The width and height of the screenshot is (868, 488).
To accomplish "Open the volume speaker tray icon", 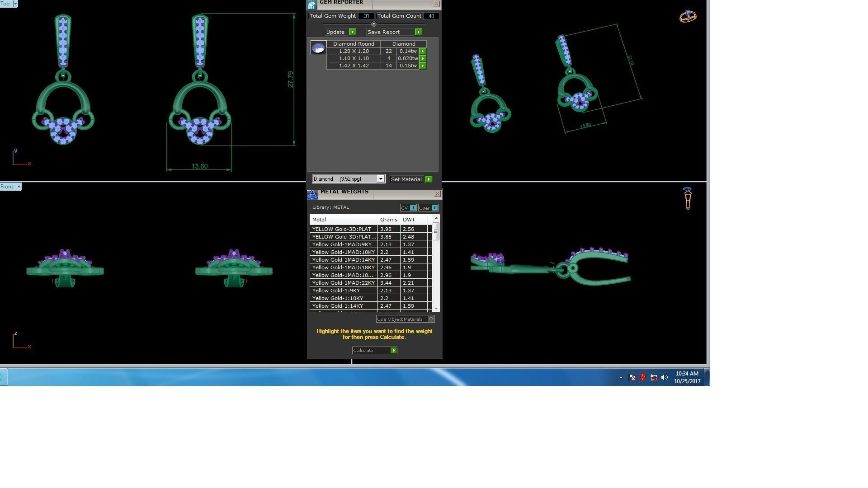I will (x=664, y=377).
